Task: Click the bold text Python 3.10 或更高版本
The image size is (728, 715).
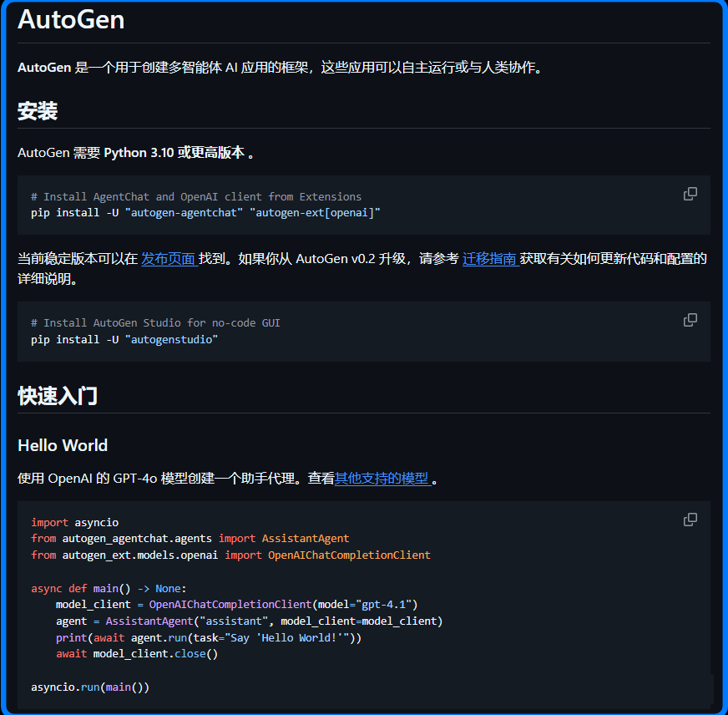Action: pyautogui.click(x=174, y=152)
